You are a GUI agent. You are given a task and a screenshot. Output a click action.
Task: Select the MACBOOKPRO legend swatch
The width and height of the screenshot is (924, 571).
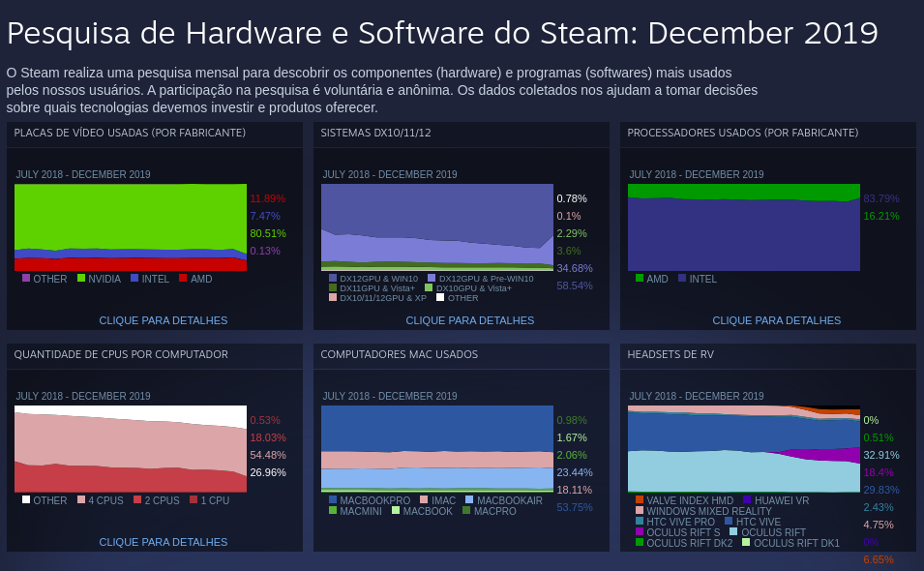[333, 499]
